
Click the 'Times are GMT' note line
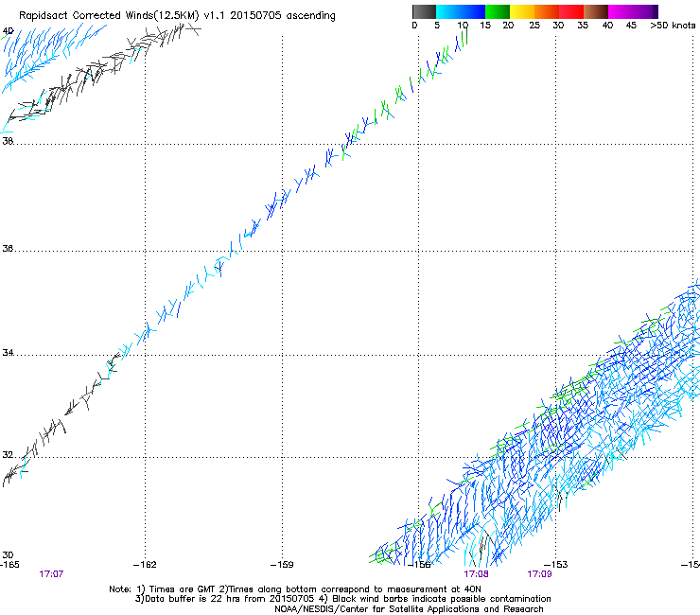pyautogui.click(x=295, y=589)
